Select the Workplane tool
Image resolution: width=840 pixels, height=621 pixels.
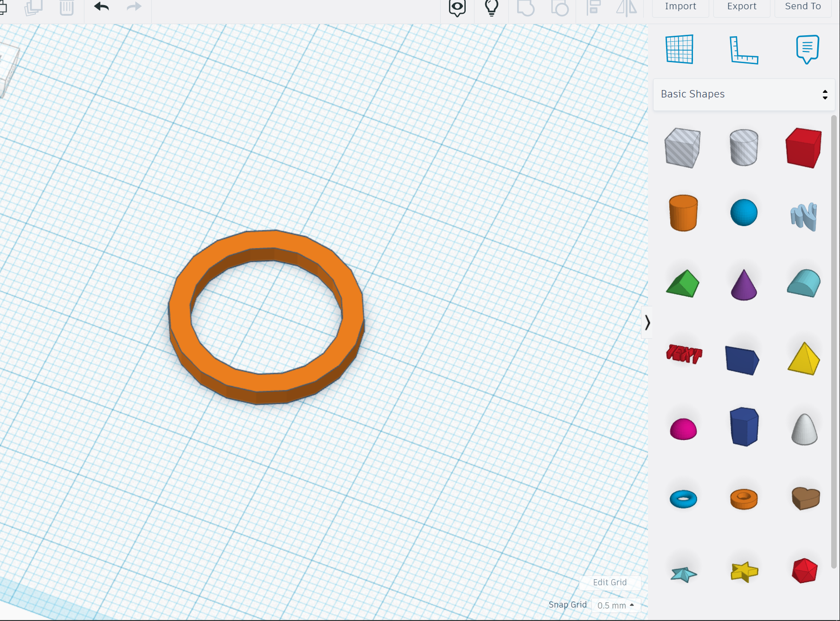680,50
